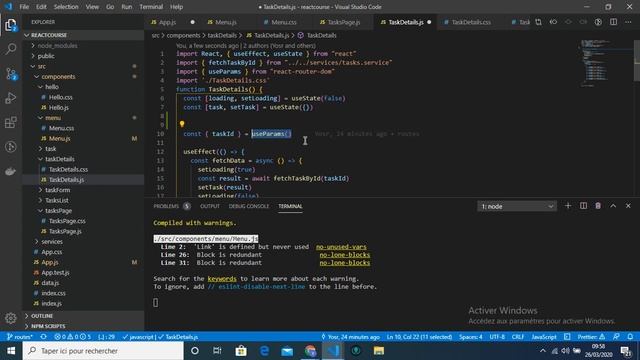Screen dimensions: 640x360
Task: Open the Mail app from taskbar
Action: pos(287,351)
